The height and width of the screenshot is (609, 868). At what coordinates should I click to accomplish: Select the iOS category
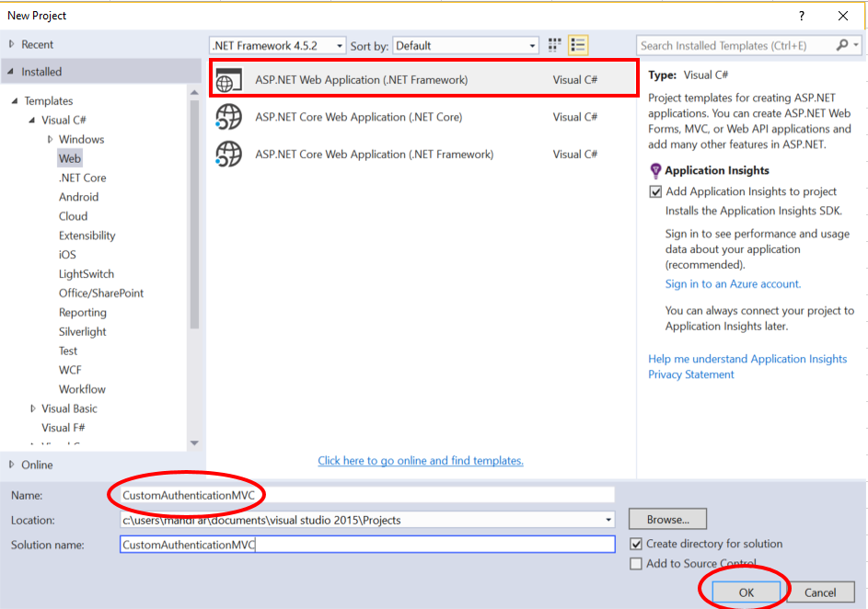pyautogui.click(x=67, y=255)
